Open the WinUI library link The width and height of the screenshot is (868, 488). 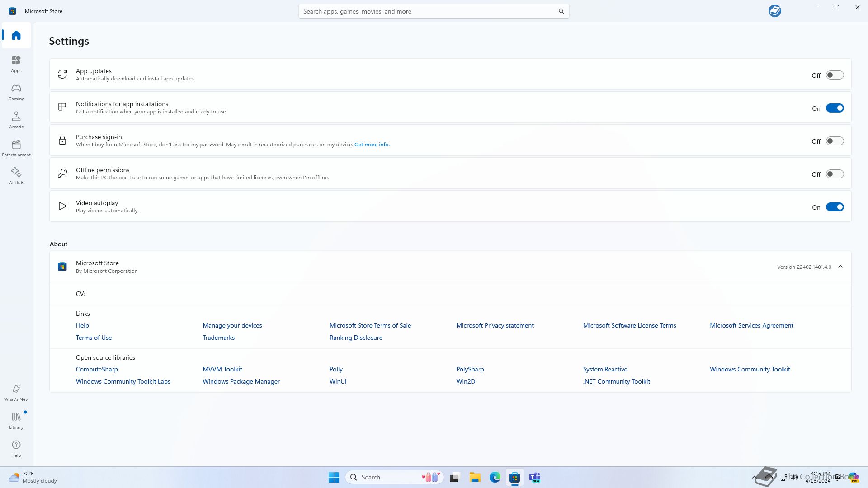[x=338, y=381]
